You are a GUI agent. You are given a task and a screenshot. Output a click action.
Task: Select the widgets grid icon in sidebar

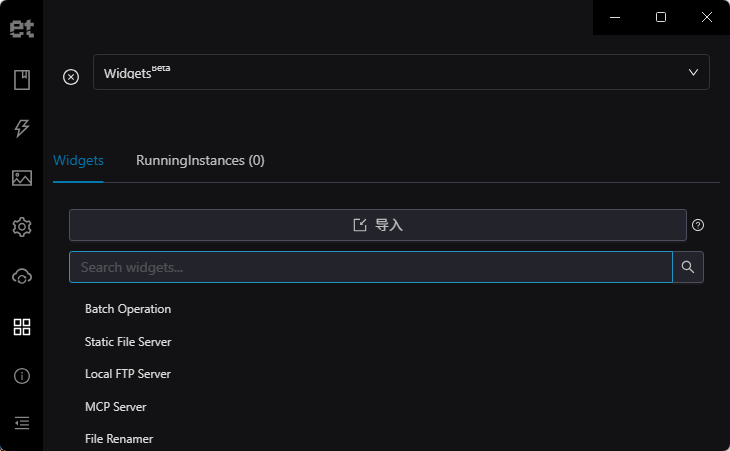pos(22,327)
